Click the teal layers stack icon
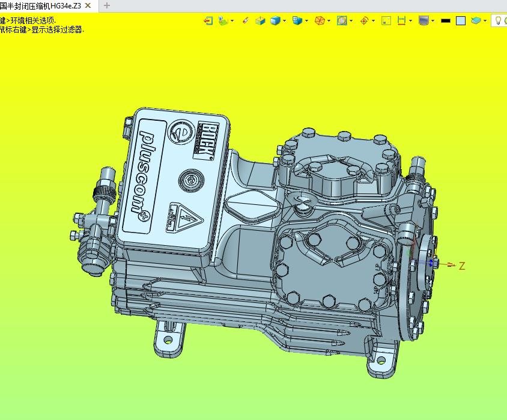 click(x=476, y=21)
